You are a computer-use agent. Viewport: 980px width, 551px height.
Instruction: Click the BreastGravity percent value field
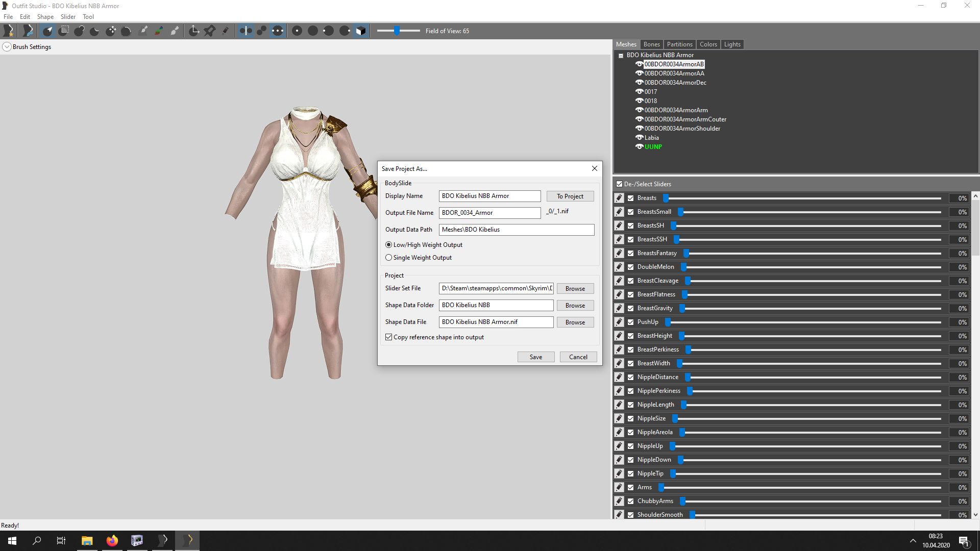pos(960,308)
